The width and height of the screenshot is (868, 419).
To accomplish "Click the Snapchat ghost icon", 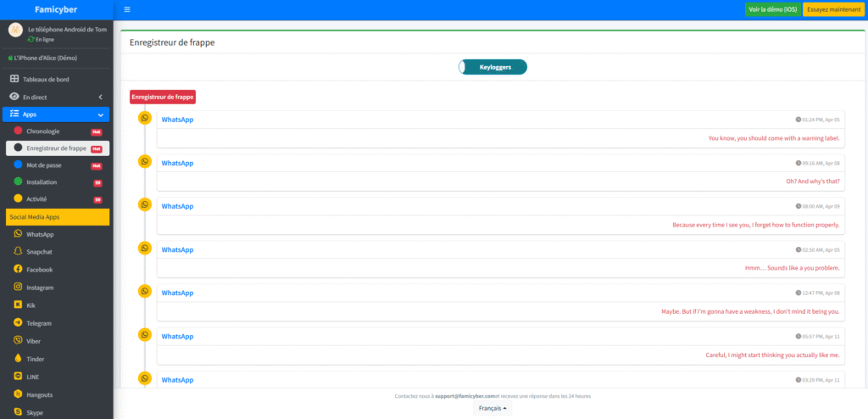I will pyautogui.click(x=19, y=252).
